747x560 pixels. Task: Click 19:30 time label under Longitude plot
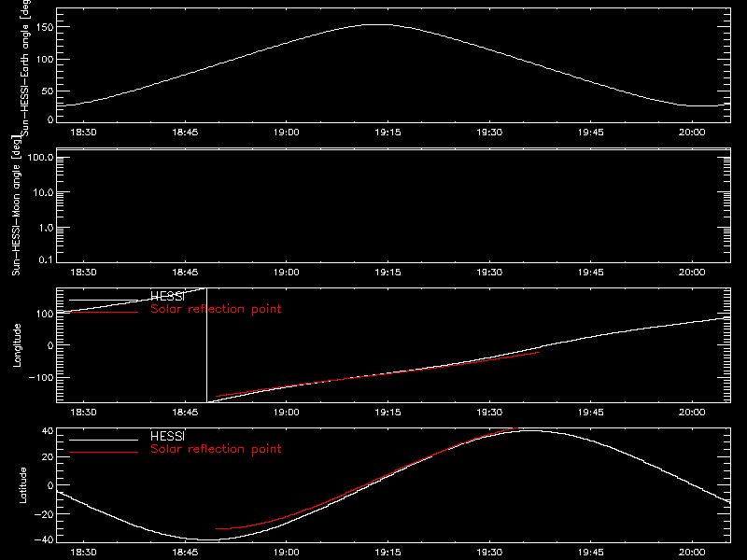(x=489, y=413)
